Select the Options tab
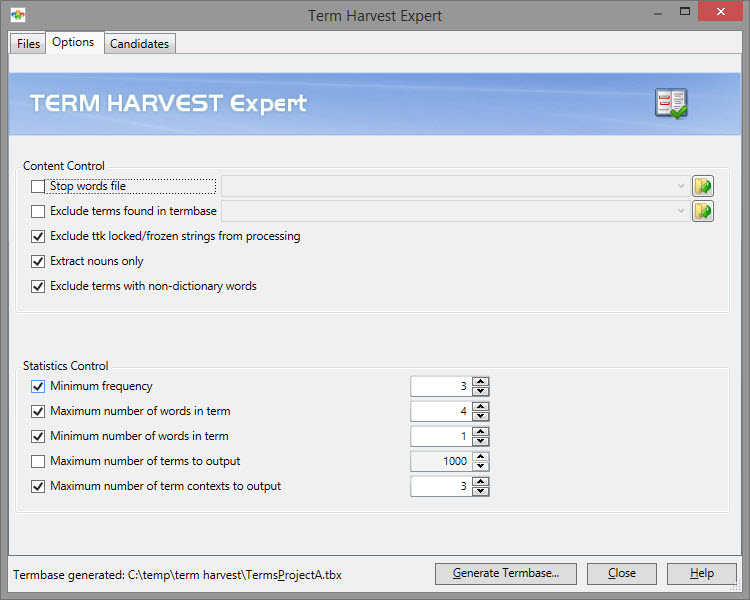 coord(73,42)
